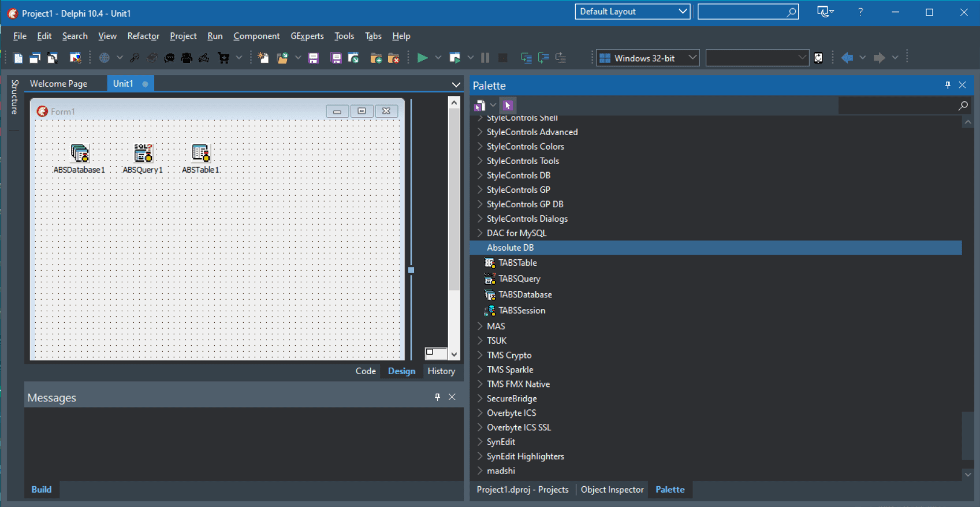The height and width of the screenshot is (507, 980).
Task: Open the Run button dropdown arrow
Action: click(x=438, y=58)
